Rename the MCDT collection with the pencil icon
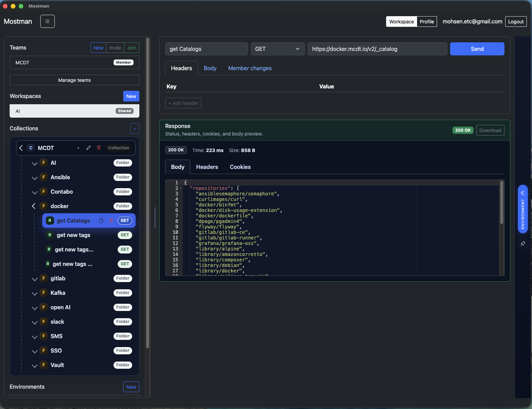 point(88,148)
